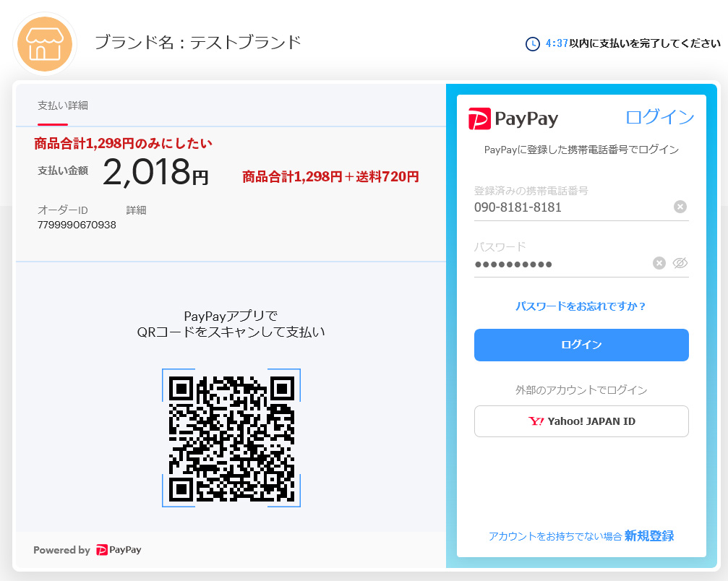The image size is (728, 581).
Task: Click the アカウントをお持ちでない場合 text
Action: click(555, 536)
